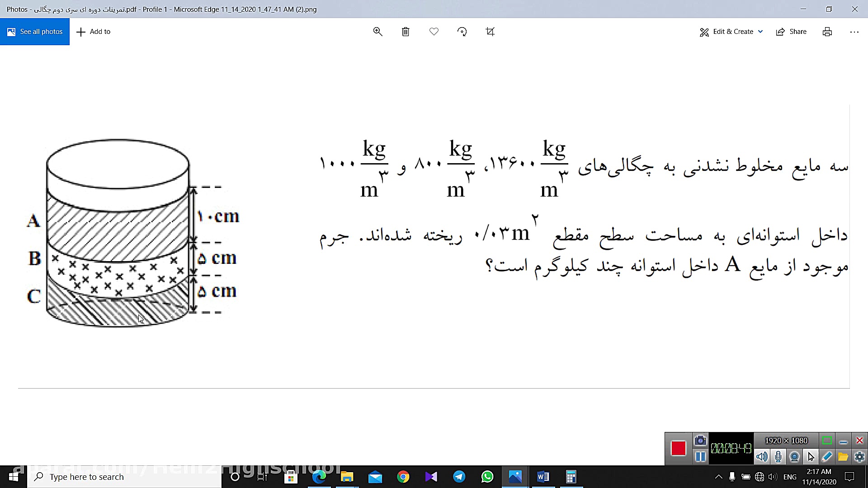
Task: Stop recording with the red square button
Action: (x=678, y=448)
